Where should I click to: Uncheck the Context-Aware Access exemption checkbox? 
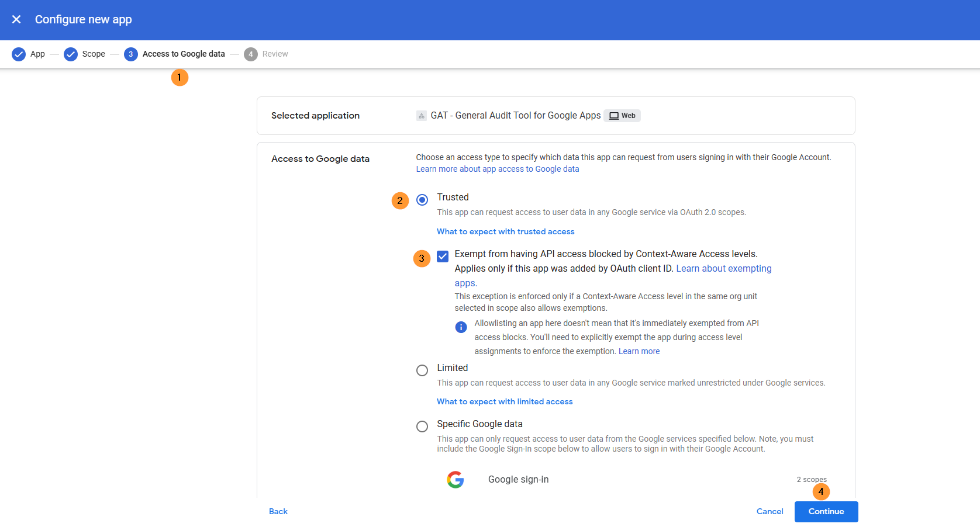tap(443, 256)
